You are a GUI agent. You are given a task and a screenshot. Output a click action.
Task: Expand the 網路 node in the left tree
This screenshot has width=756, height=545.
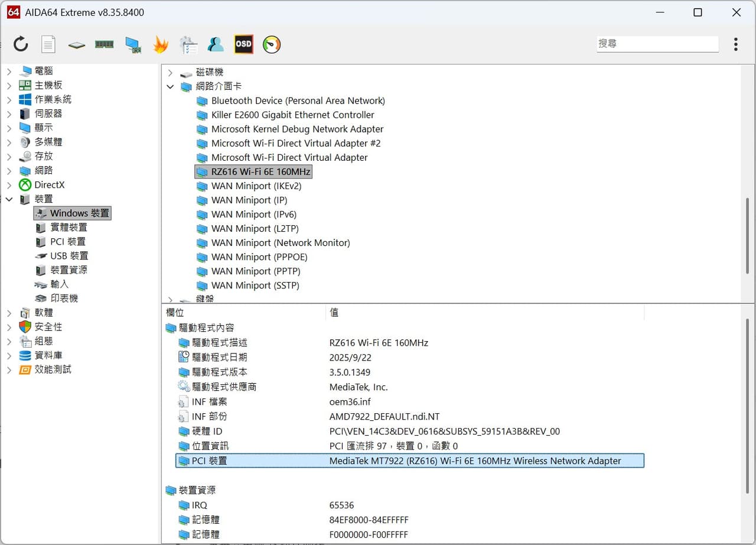click(x=9, y=170)
